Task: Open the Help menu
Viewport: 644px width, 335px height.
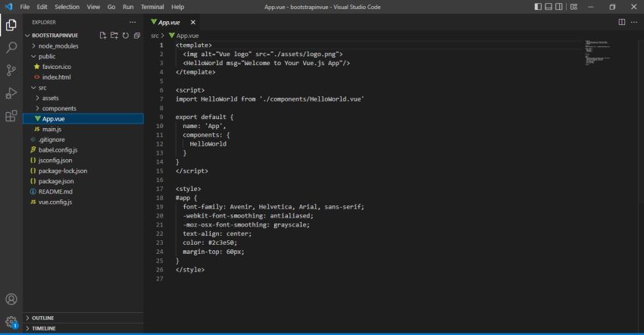Action: pos(177,7)
